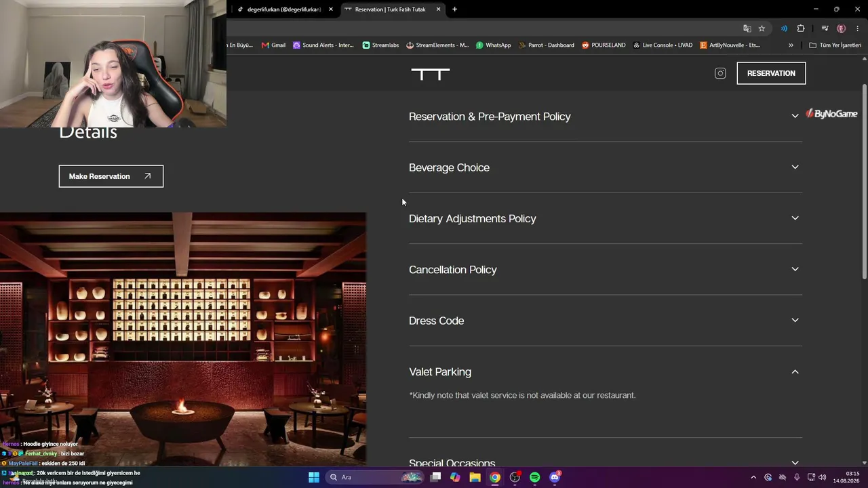Click the TT restaurant logo
This screenshot has width=868, height=488.
coord(431,74)
